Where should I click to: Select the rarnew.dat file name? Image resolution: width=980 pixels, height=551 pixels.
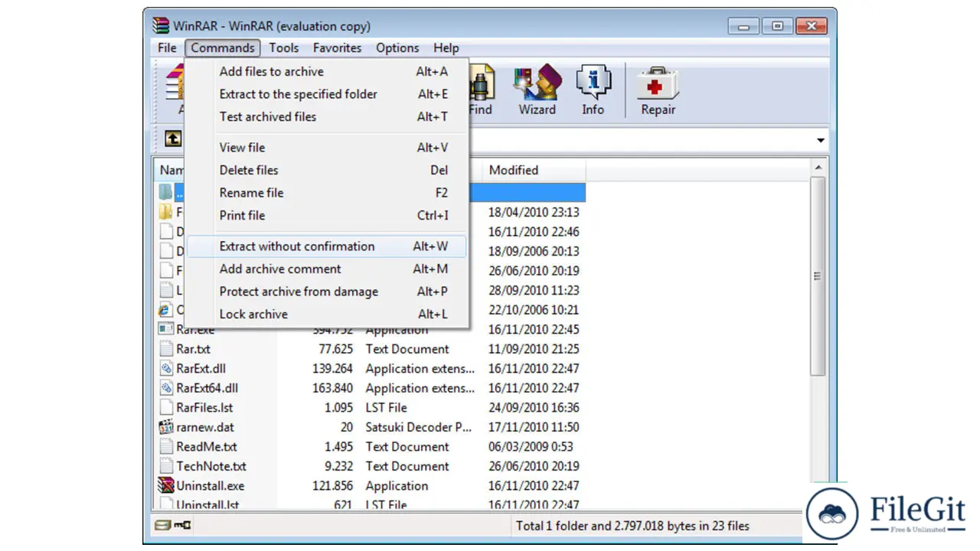click(x=205, y=427)
